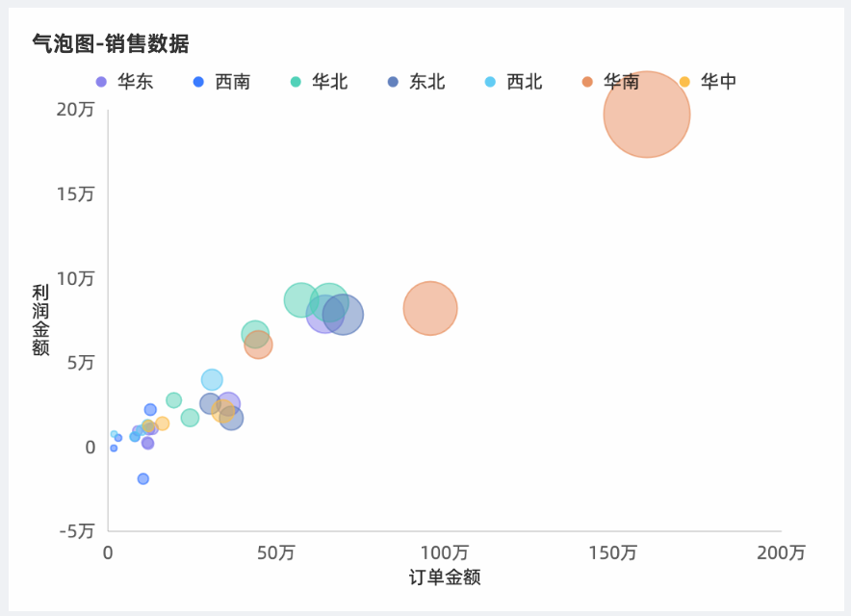Screen dimensions: 851x616
Task: Click the y-axis title 利润金额
Action: [x=40, y=321]
